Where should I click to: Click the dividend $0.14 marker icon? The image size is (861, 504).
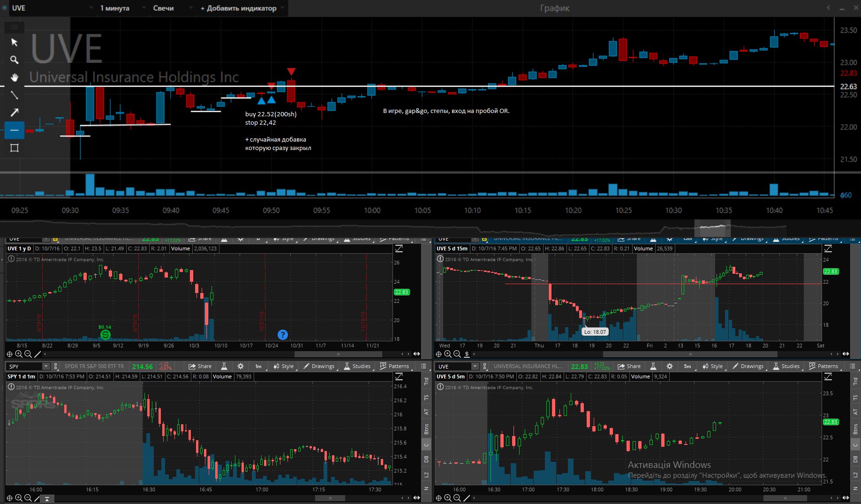tap(106, 334)
